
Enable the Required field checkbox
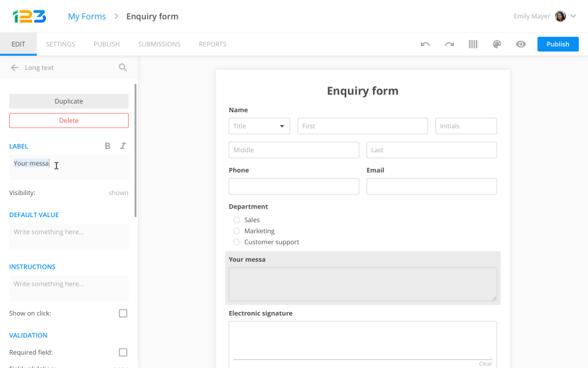point(123,352)
